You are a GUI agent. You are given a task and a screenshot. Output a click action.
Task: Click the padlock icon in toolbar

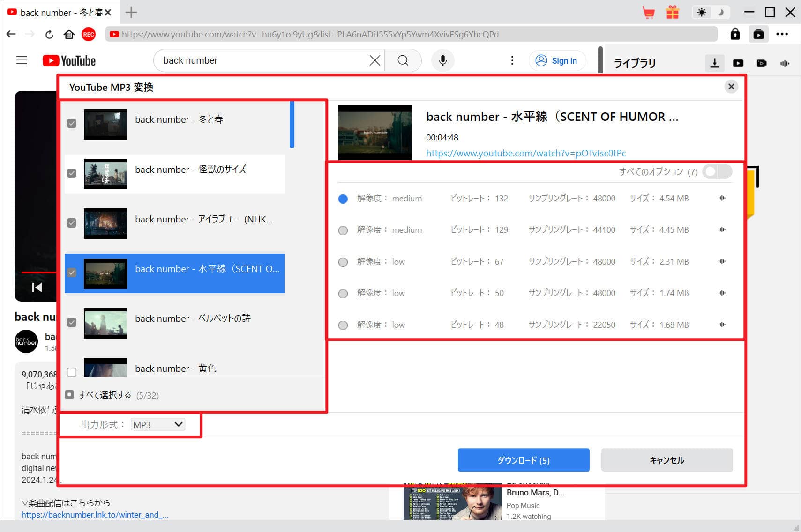[735, 34]
